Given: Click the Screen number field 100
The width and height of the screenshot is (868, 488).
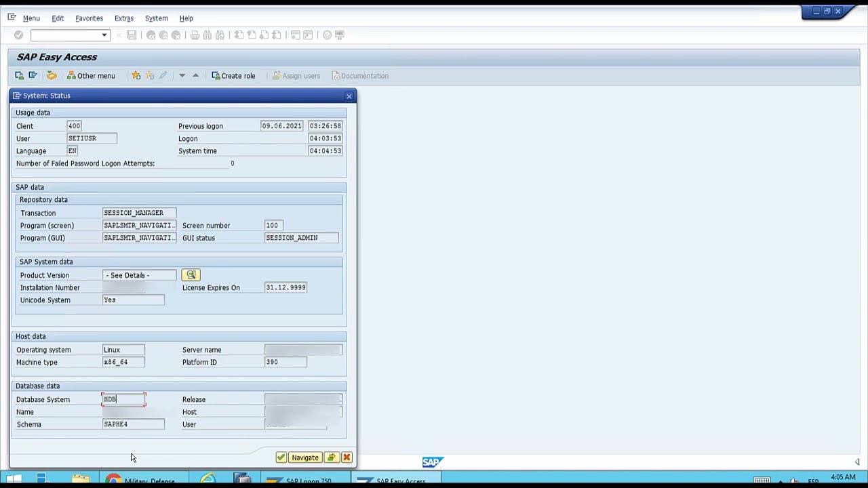Looking at the screenshot, I should [x=274, y=225].
